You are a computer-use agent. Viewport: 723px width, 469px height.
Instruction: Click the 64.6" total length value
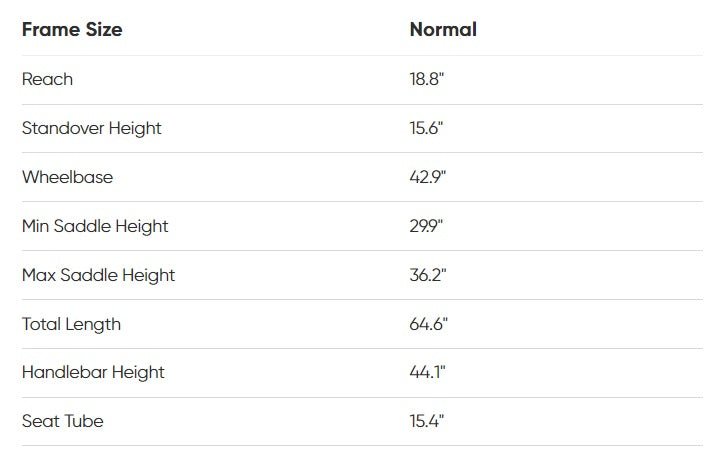(x=429, y=324)
